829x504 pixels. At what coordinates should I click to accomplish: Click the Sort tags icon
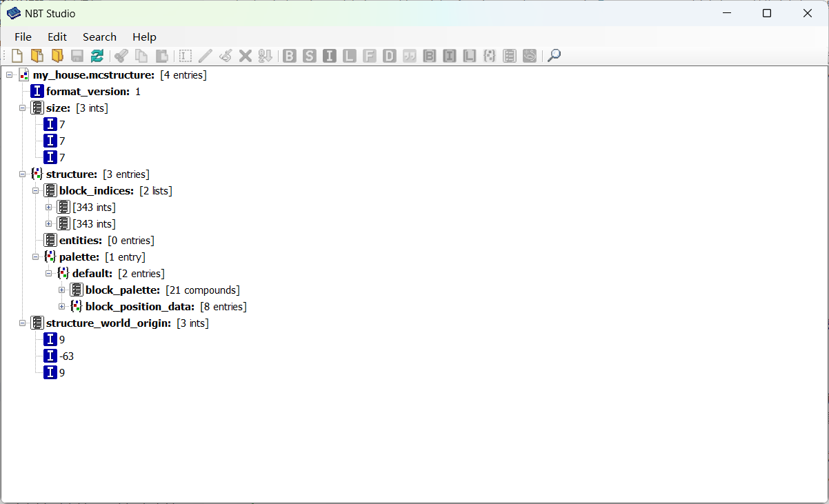tap(266, 56)
